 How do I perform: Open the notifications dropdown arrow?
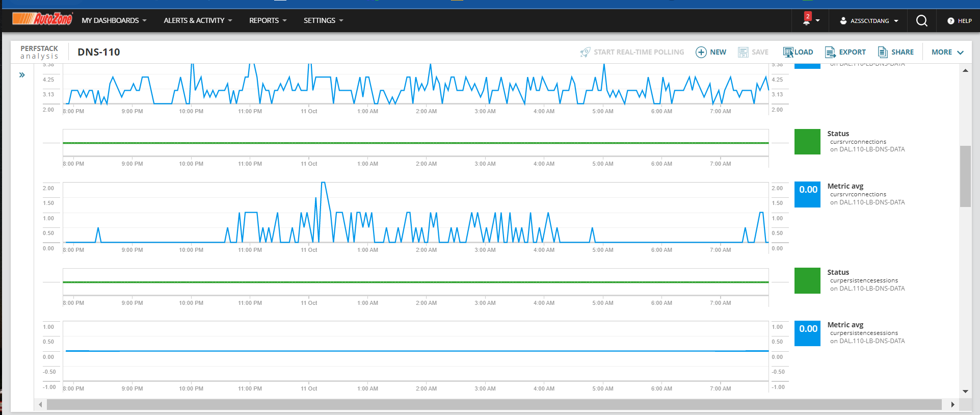[x=817, y=20]
